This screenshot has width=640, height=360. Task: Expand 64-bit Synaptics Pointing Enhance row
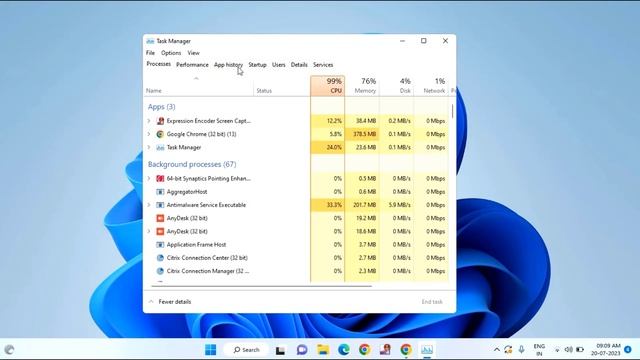pos(149,178)
